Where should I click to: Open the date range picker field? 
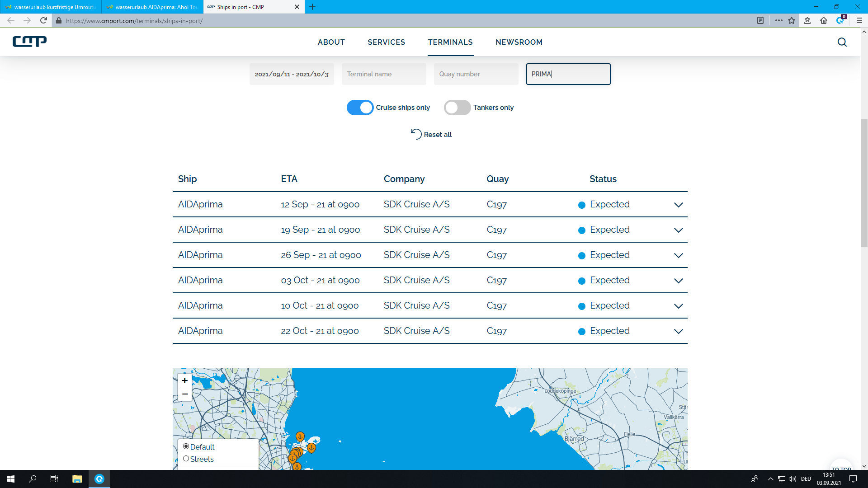292,74
